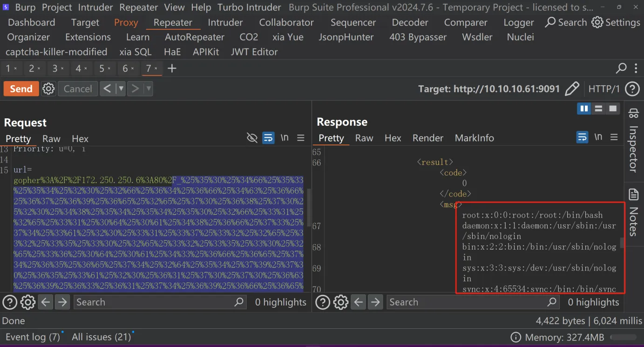Click memory usage bar in status bar
Screen dimensions: 644x347
623,337
